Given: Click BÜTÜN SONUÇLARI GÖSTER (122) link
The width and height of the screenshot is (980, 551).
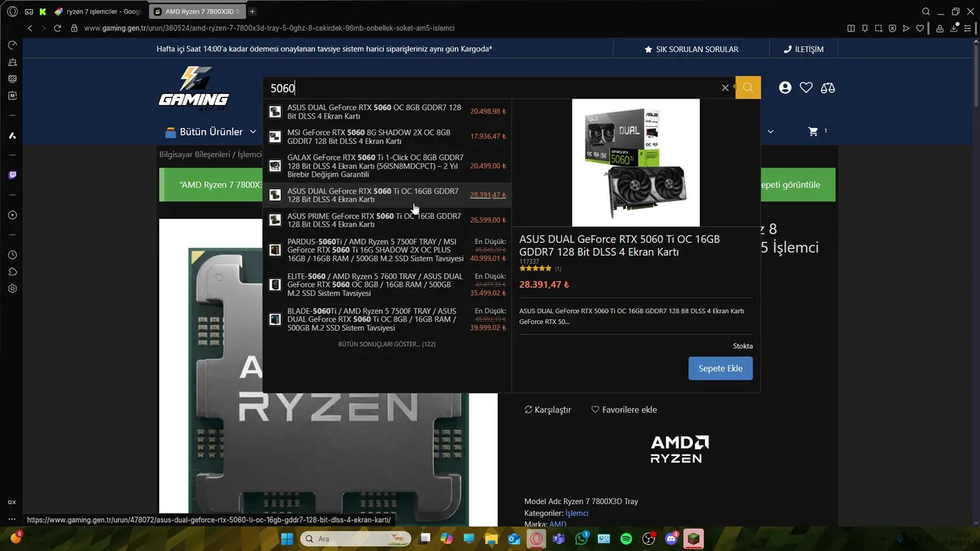Looking at the screenshot, I should (x=387, y=344).
